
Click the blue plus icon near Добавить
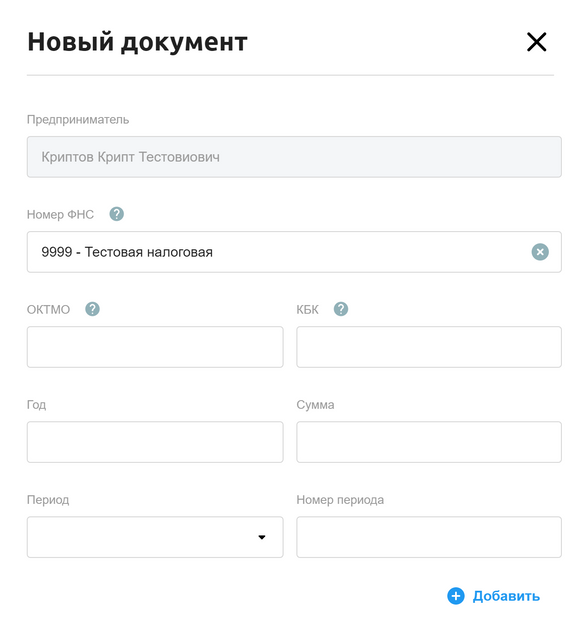pyautogui.click(x=456, y=596)
